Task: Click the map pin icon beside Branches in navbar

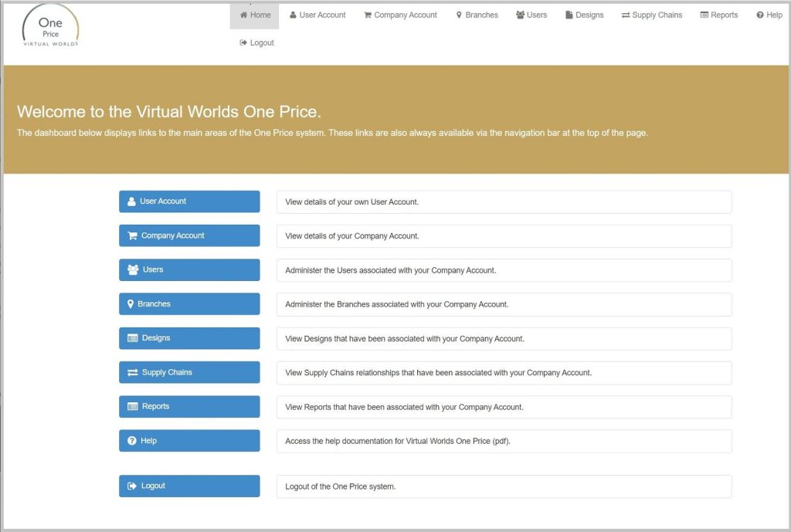Action: (x=459, y=15)
